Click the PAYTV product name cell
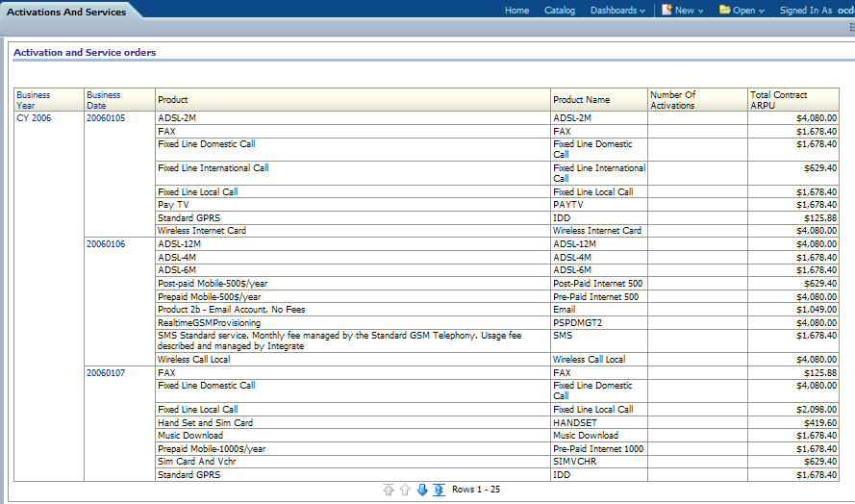The image size is (855, 504). pyautogui.click(x=599, y=205)
